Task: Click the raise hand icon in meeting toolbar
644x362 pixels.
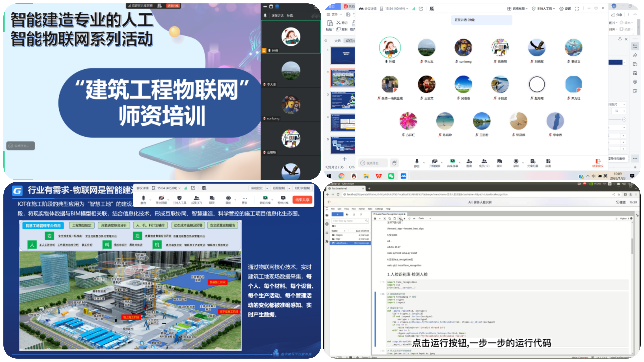Action: (394, 163)
